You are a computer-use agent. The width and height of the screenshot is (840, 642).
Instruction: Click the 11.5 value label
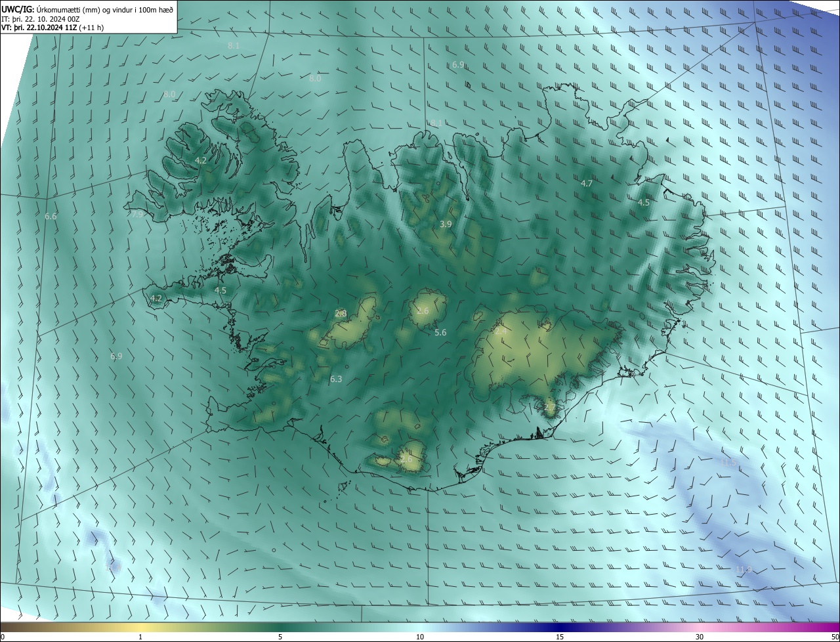(x=728, y=463)
